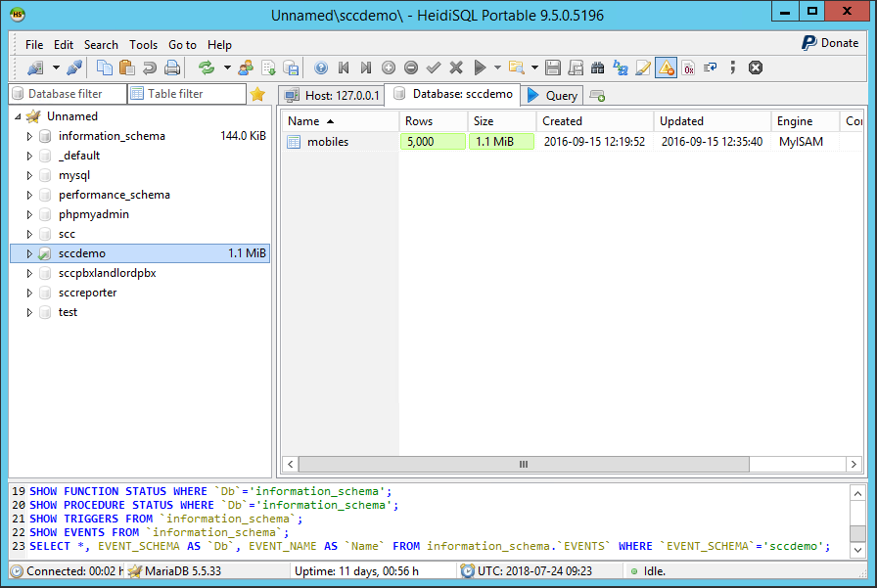Click the yellow favorites star icon
The width and height of the screenshot is (877, 588).
tap(257, 94)
